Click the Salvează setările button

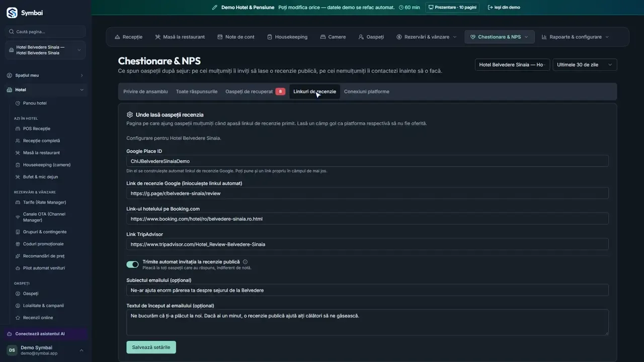tap(151, 347)
